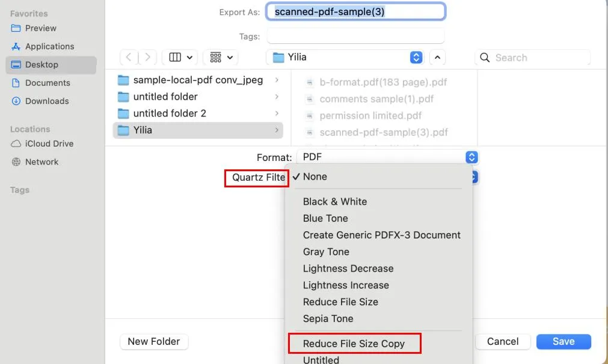Open the Downloads sidebar location
Viewport: 608px width, 364px height.
(47, 101)
